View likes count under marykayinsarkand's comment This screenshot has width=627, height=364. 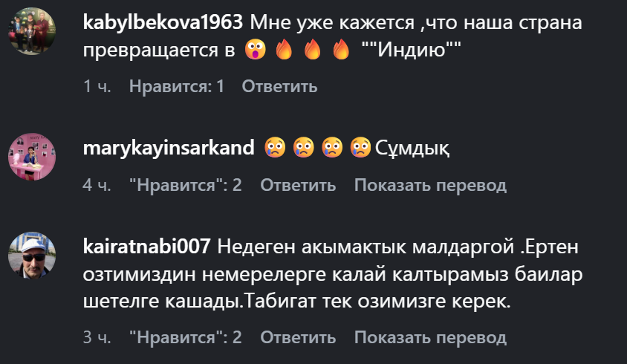(186, 185)
